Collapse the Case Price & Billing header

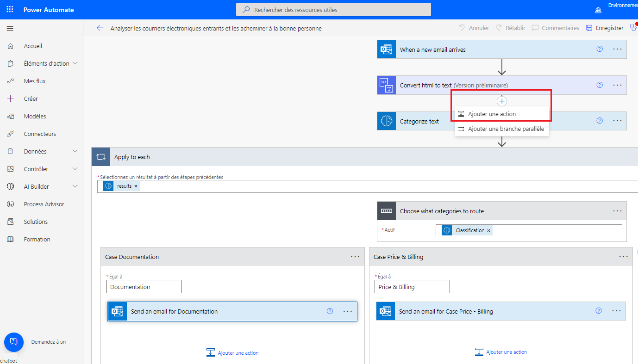501,257
